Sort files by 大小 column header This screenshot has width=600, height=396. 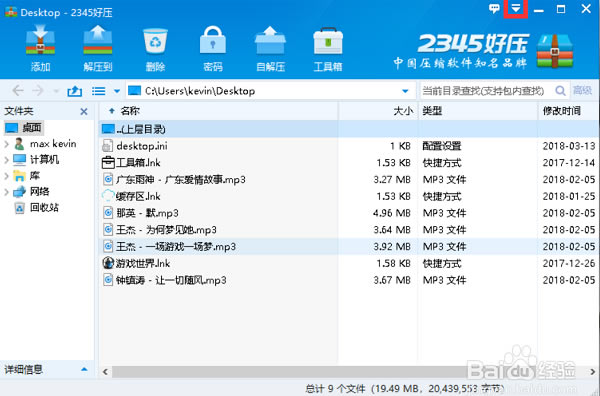click(x=403, y=111)
